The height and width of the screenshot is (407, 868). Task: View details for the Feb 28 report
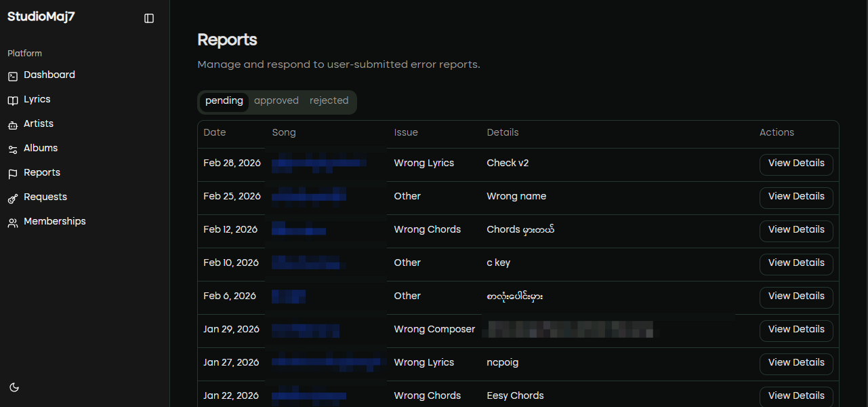point(796,164)
